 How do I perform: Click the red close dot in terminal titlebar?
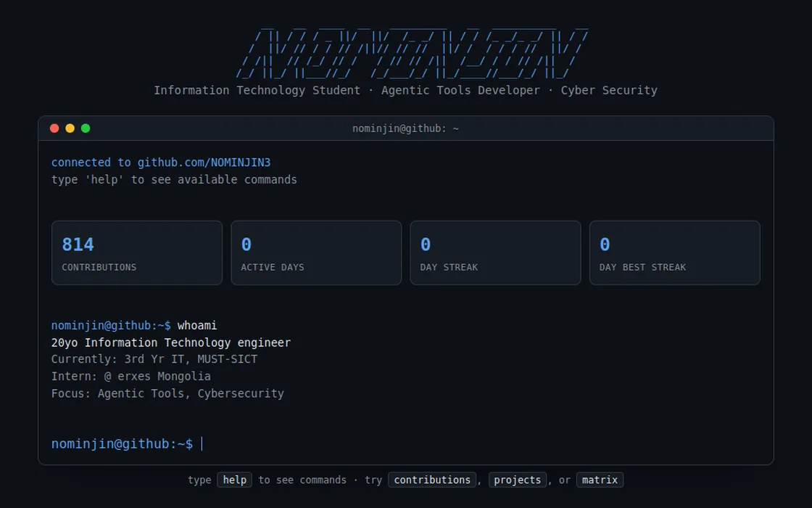pyautogui.click(x=54, y=128)
